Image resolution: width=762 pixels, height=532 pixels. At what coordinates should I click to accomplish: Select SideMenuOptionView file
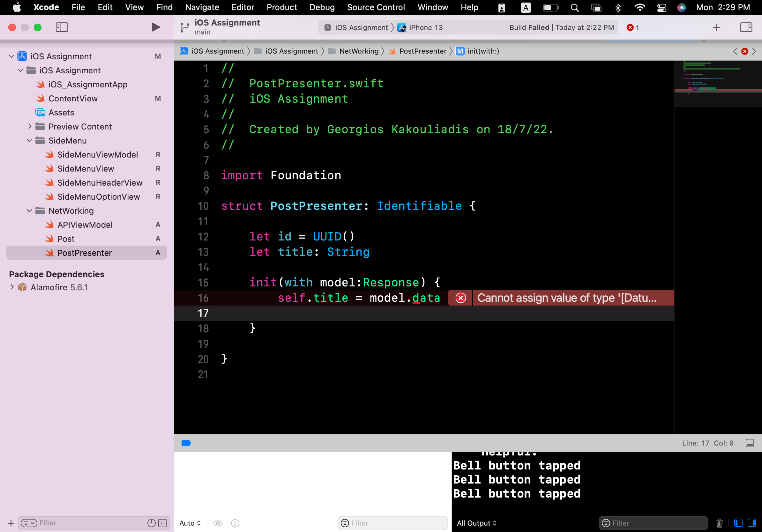click(x=92, y=197)
